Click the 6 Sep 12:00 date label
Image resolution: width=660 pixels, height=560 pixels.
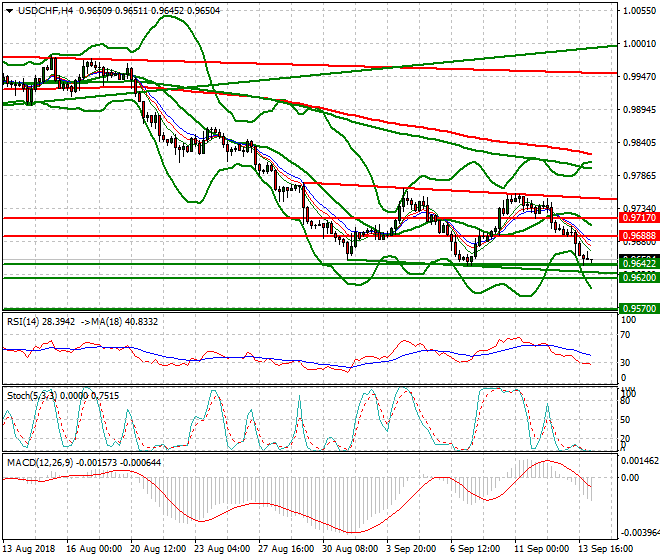[475, 549]
